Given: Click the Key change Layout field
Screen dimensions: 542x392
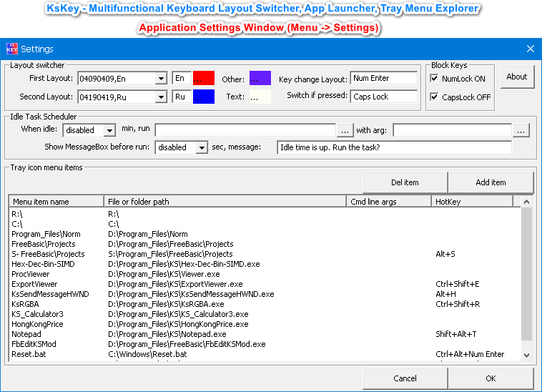Looking at the screenshot, I should click(x=384, y=78).
